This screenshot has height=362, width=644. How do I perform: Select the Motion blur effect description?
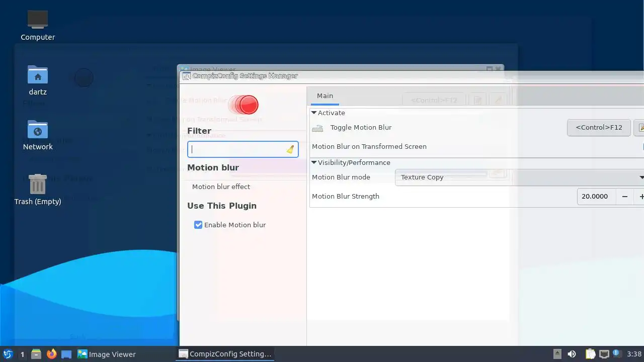pos(221,187)
